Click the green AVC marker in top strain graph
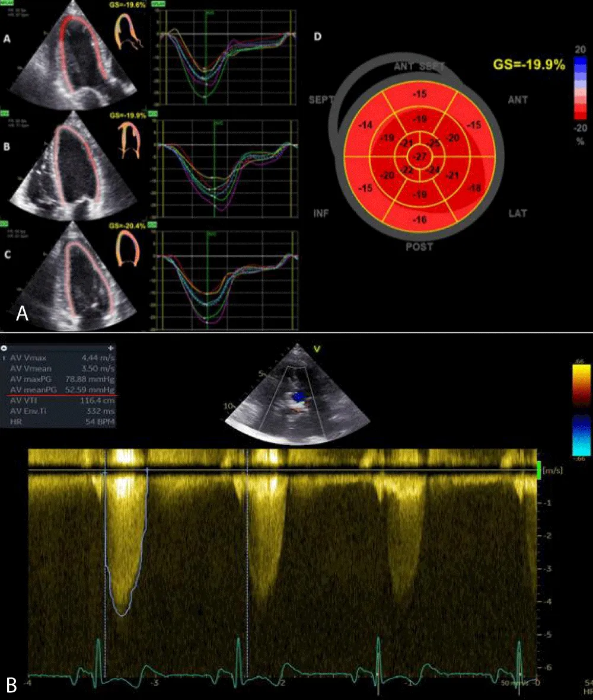The height and width of the screenshot is (700, 593). coord(205,13)
